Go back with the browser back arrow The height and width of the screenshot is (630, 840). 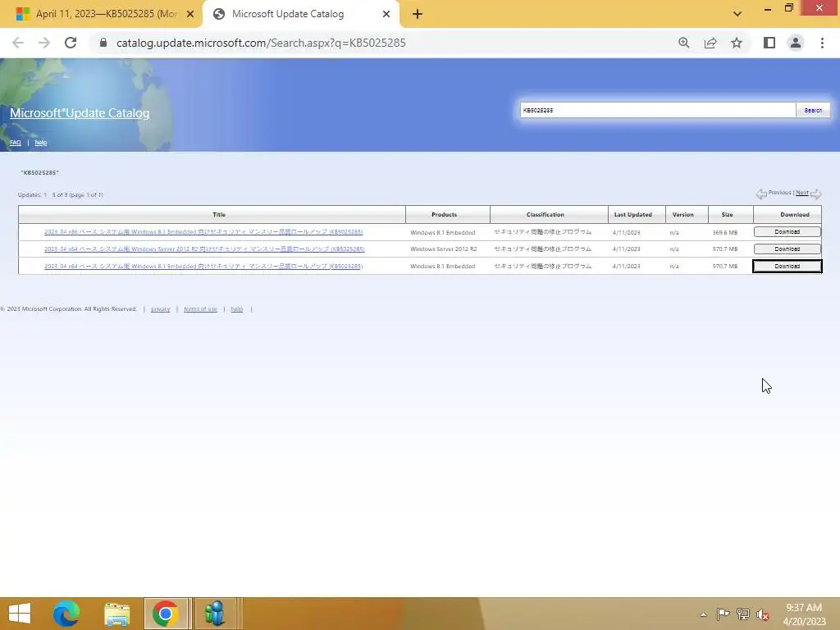[18, 43]
